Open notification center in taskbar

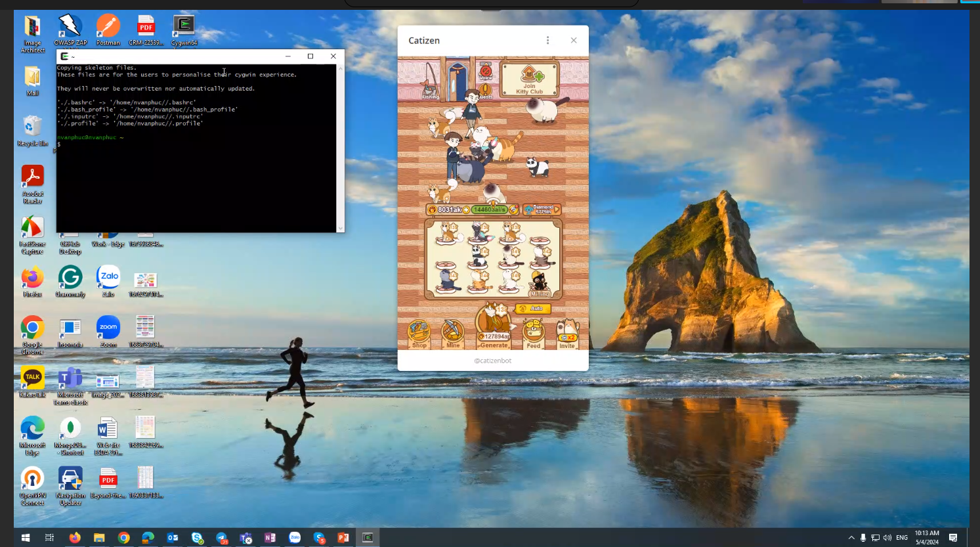(953, 537)
